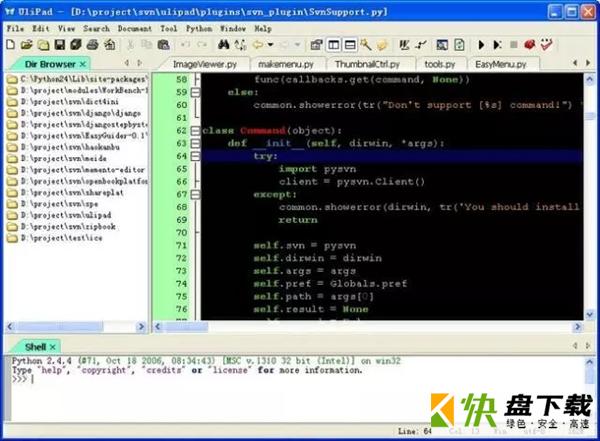Open the Document menu
The width and height of the screenshot is (600, 441).
pos(135,29)
